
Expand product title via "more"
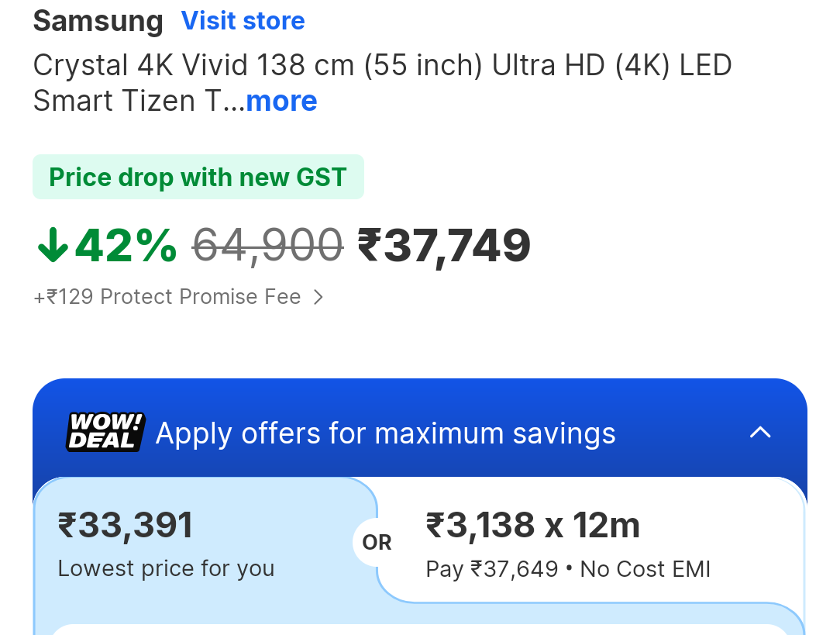point(281,101)
